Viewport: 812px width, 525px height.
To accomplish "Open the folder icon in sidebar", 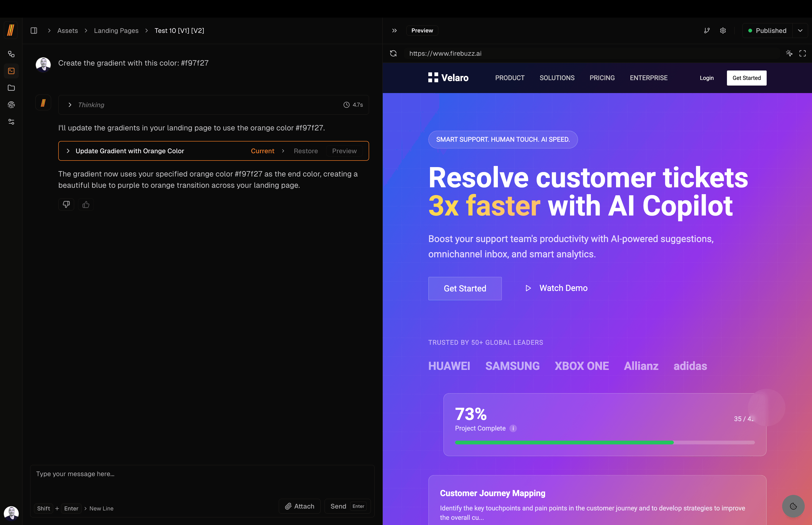I will [x=11, y=88].
